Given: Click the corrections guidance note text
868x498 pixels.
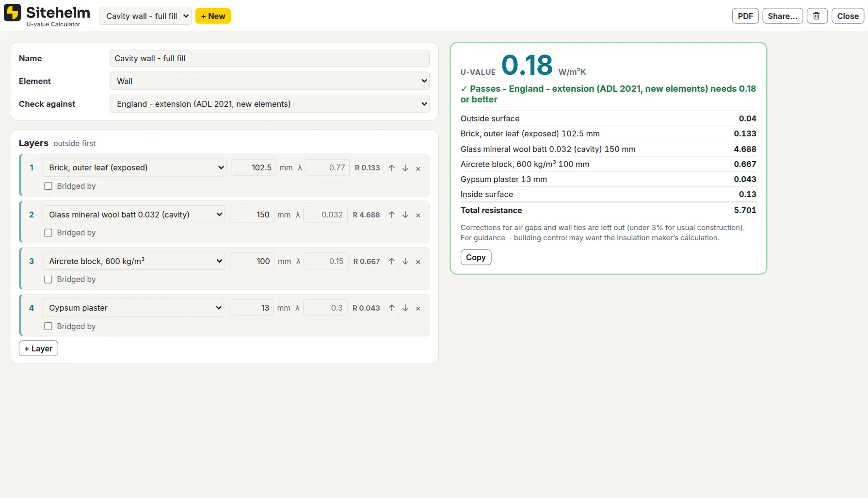Looking at the screenshot, I should pyautogui.click(x=602, y=232).
